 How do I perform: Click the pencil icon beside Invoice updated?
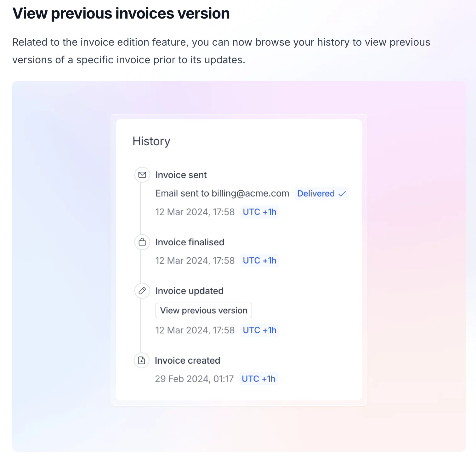click(x=142, y=291)
